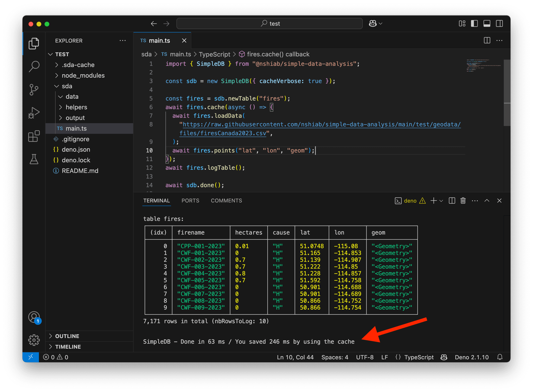Change file encoding UTF-8
Screen dimensions: 533x392
click(365, 357)
